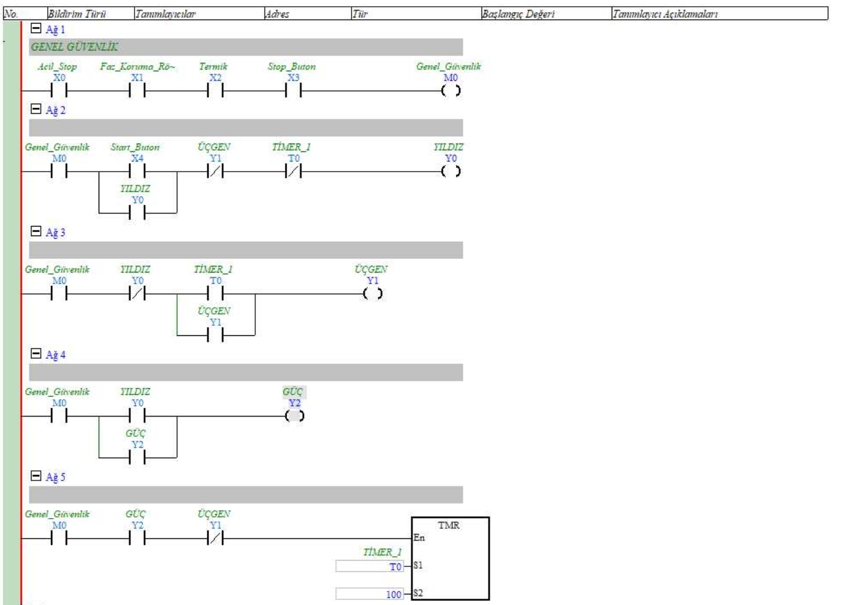Click the GENEL GÜVENLİK network comment bar

pyautogui.click(x=246, y=47)
